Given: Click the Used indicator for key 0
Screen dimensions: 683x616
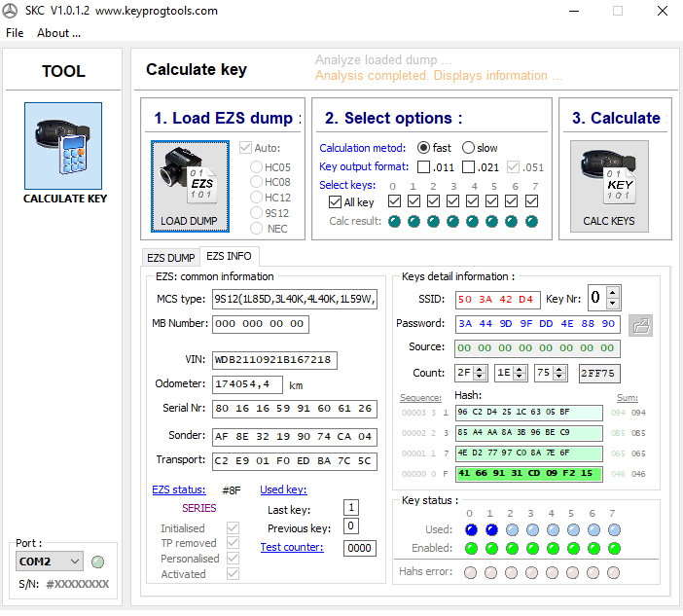Looking at the screenshot, I should pos(470,529).
